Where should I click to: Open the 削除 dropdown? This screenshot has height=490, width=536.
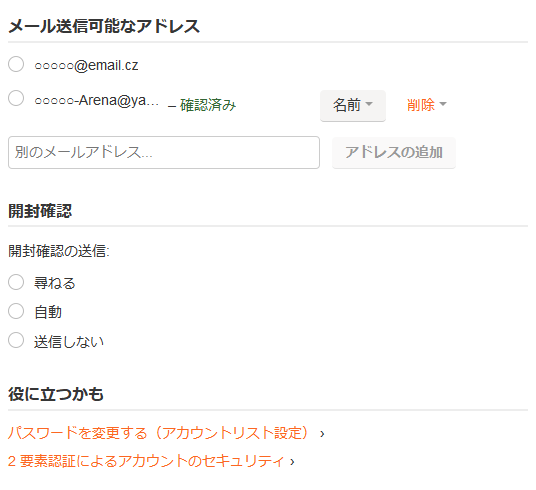426,105
